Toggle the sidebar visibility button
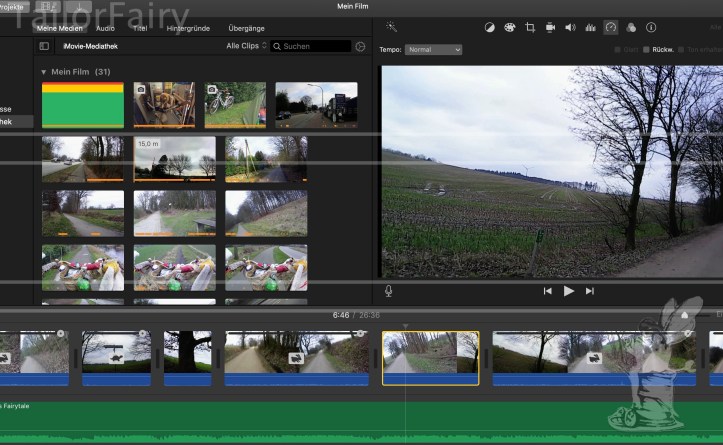 coord(44,46)
